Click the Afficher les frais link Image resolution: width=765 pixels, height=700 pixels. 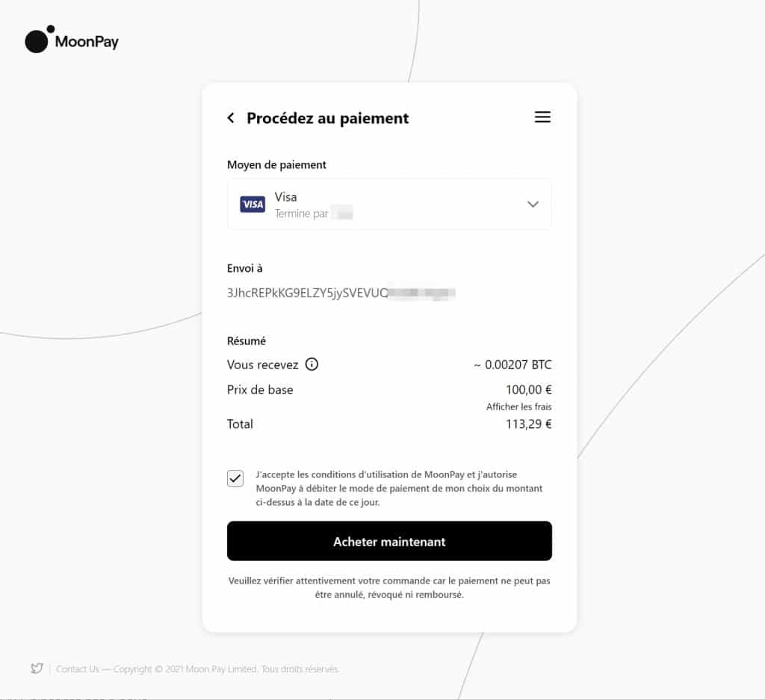click(x=519, y=406)
